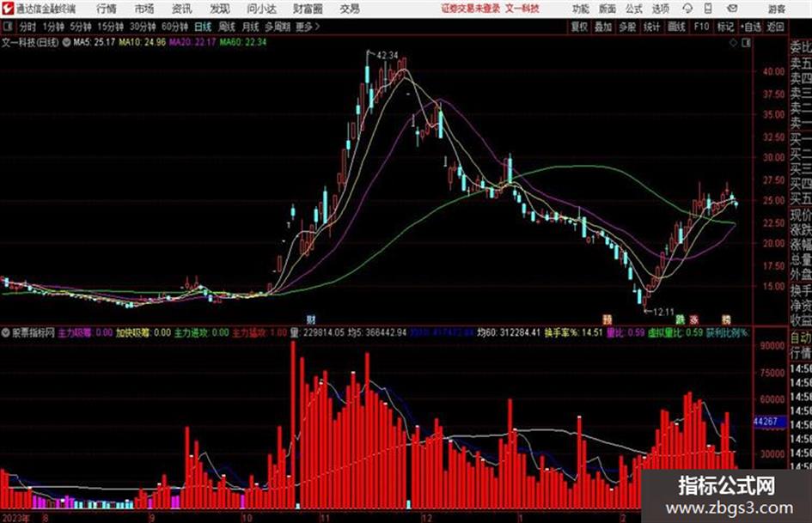
Task: Select the 月线 monthly period tab
Action: (x=251, y=27)
